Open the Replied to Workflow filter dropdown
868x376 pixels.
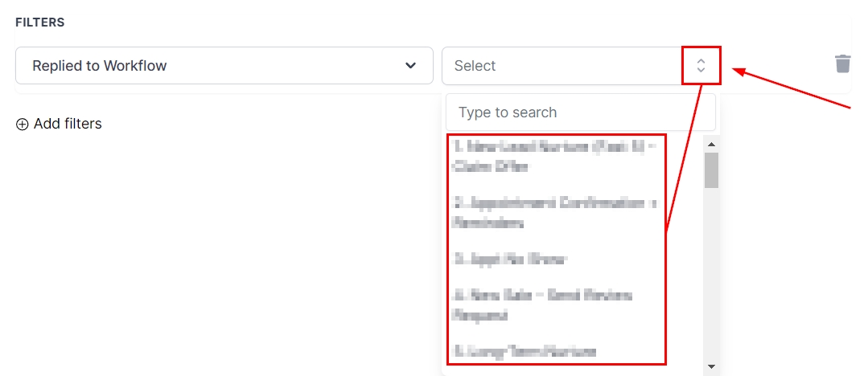coord(224,66)
